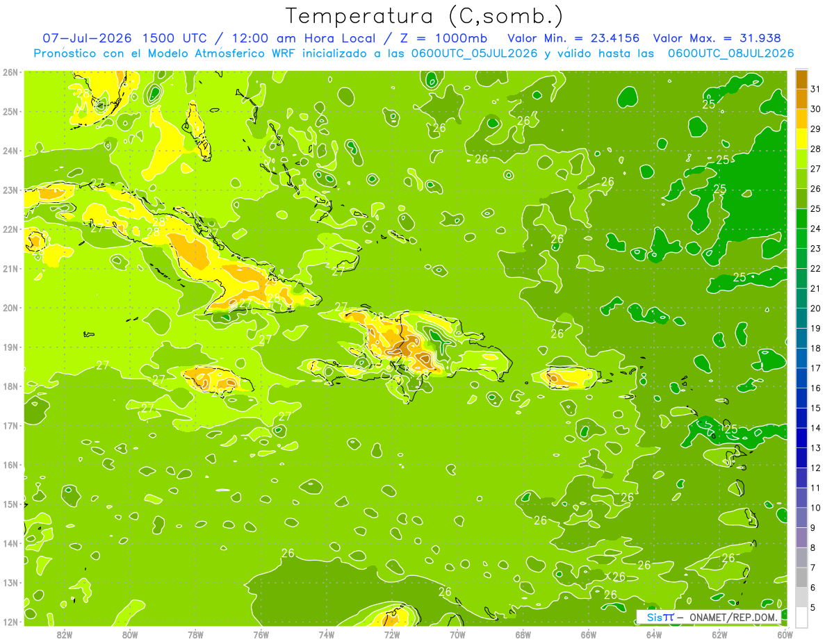The image size is (834, 644).
Task: Click the 70W longitude label
Action: pyautogui.click(x=457, y=634)
